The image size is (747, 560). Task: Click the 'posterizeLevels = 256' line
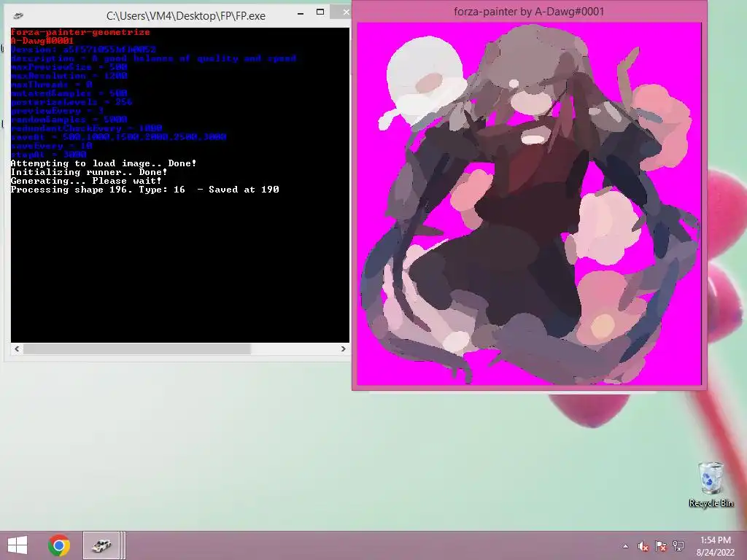71,102
